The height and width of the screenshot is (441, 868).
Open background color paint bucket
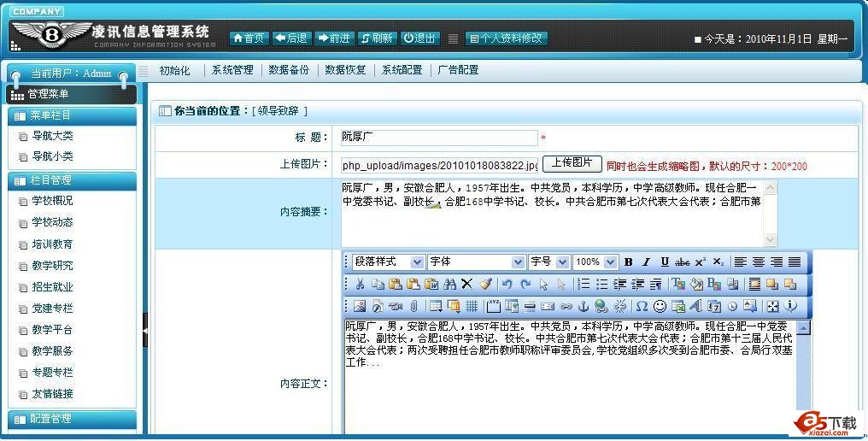[x=696, y=285]
